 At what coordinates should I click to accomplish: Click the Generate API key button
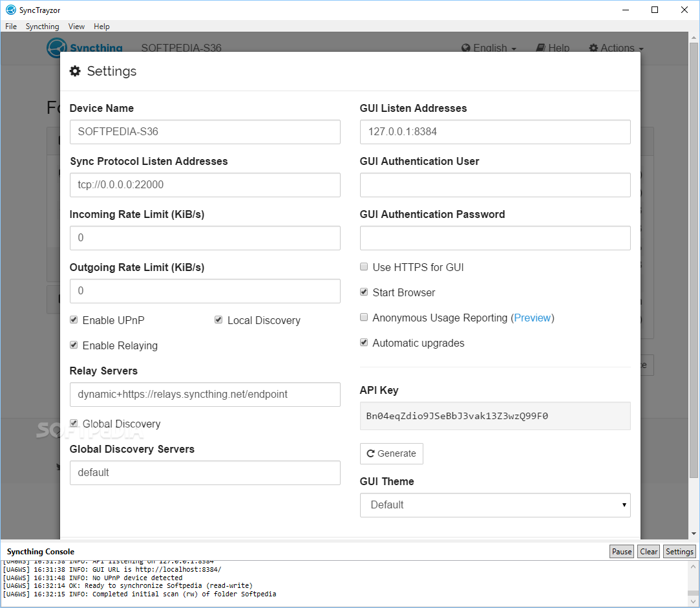(x=392, y=453)
